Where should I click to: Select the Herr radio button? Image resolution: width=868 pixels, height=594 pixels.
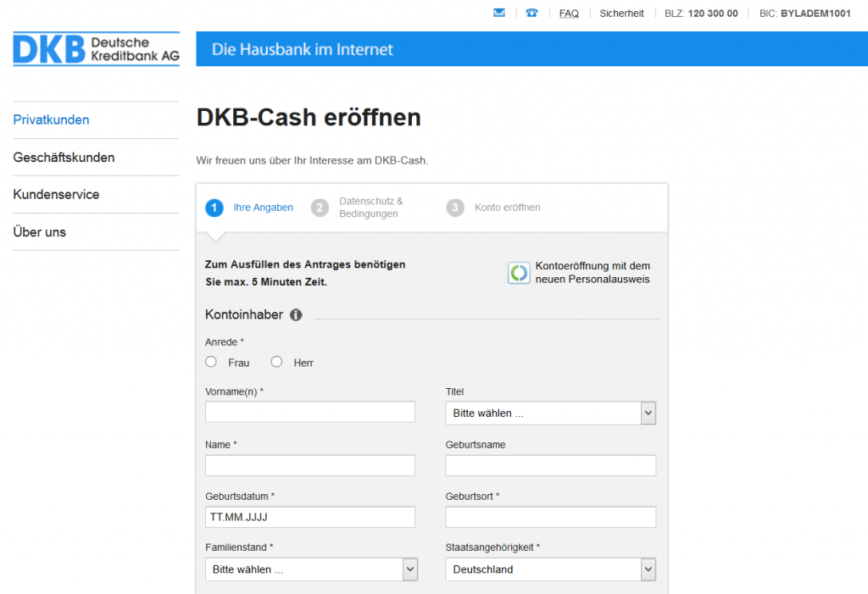click(x=276, y=362)
